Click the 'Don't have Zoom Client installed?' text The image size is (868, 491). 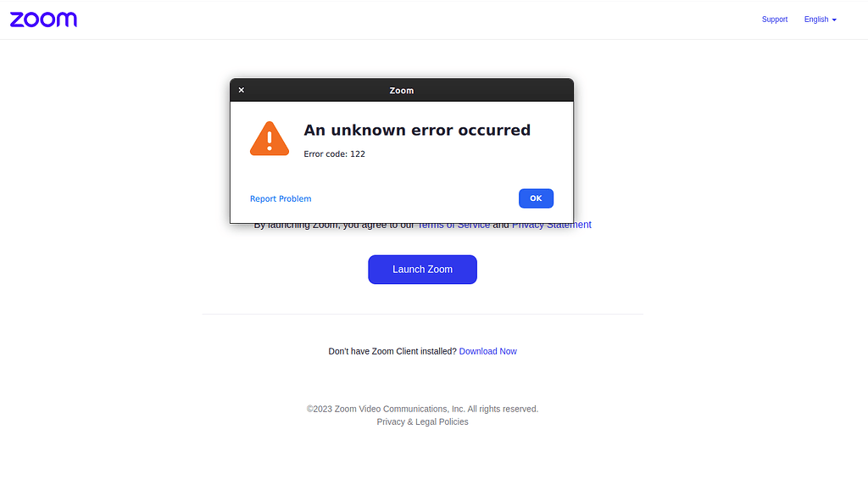point(392,351)
